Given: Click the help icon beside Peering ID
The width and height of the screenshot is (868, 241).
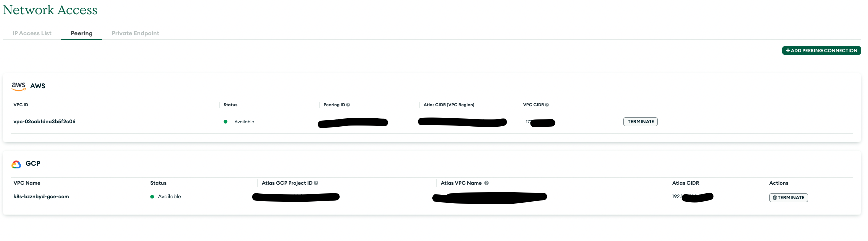Looking at the screenshot, I should coord(348,105).
